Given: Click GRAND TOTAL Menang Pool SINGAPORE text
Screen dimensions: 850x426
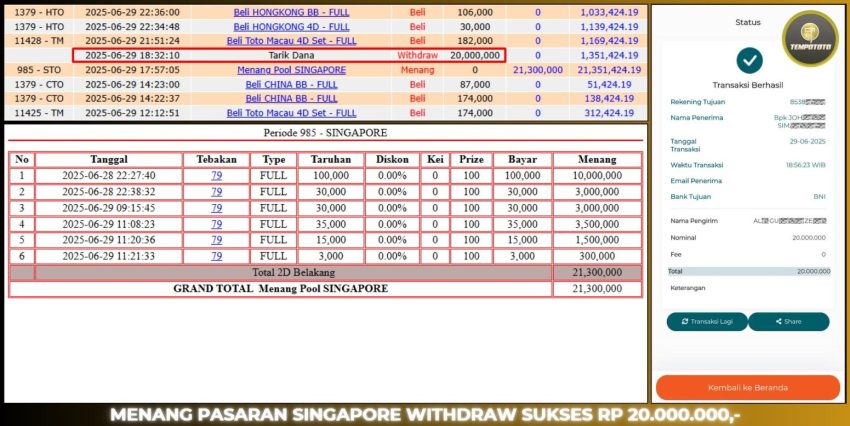Looking at the screenshot, I should click(x=280, y=288).
